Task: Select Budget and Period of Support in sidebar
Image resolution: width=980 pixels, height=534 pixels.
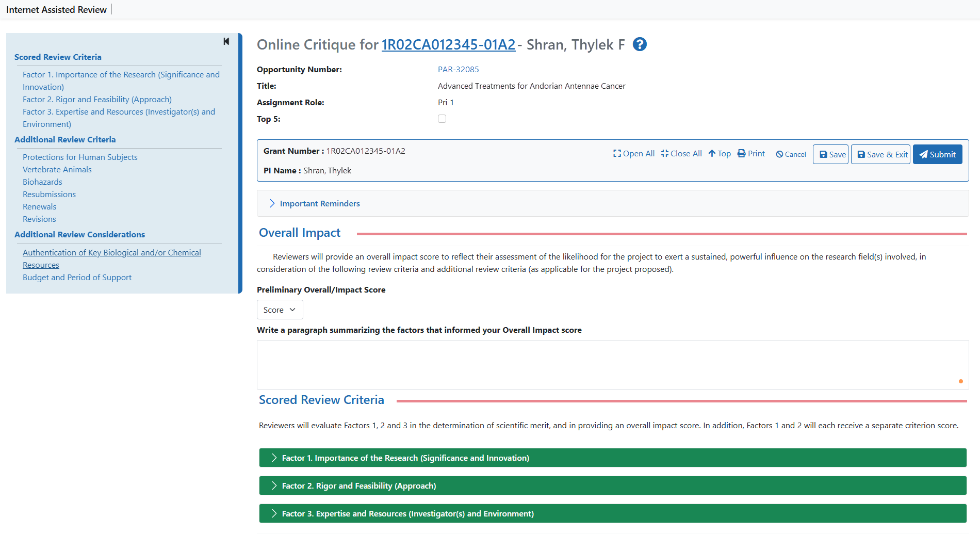Action: (77, 278)
